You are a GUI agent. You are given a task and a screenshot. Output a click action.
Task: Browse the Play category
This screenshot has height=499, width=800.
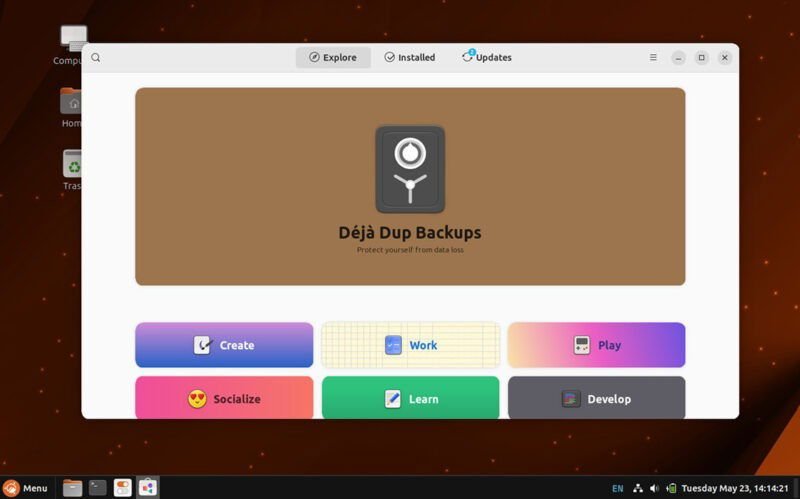[x=596, y=345]
